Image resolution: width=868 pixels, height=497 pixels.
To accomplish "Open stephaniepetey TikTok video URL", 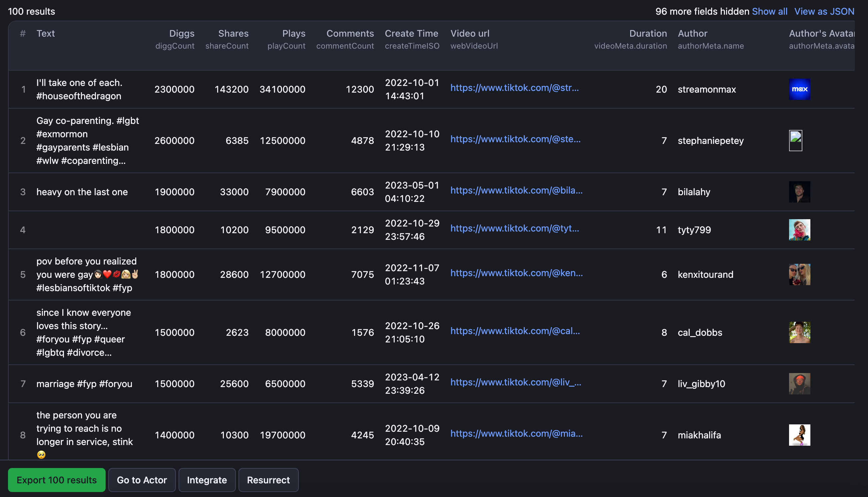I will 515,140.
